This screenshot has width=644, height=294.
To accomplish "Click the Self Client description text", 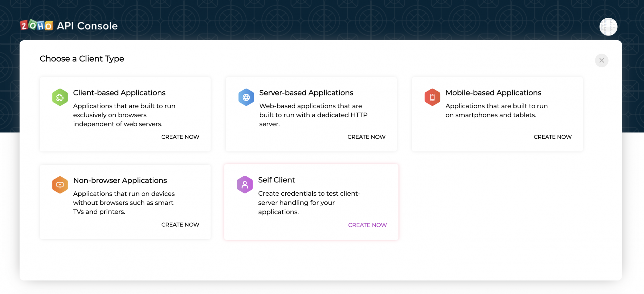I will pos(309,202).
